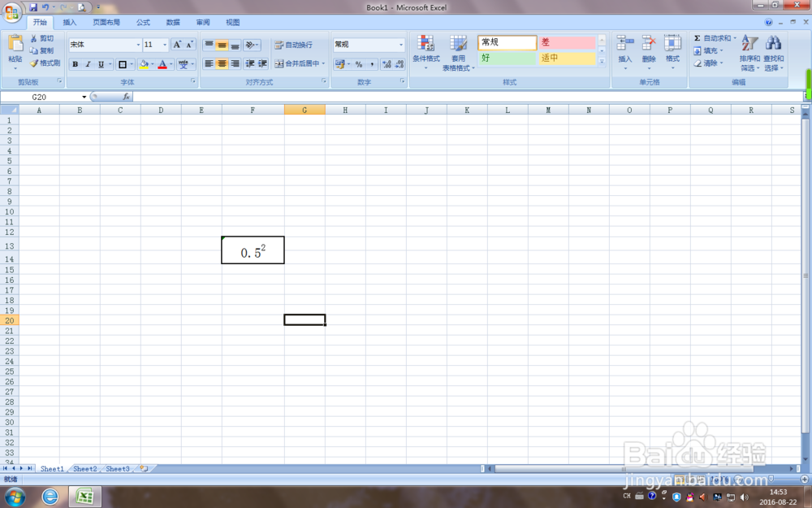Open Format as Table (套用表格格式) menu
The height and width of the screenshot is (508, 812).
click(458, 53)
